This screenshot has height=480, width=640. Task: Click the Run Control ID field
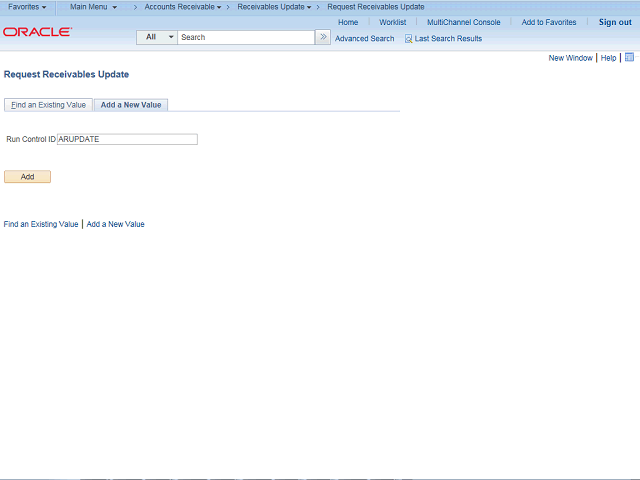pos(127,139)
